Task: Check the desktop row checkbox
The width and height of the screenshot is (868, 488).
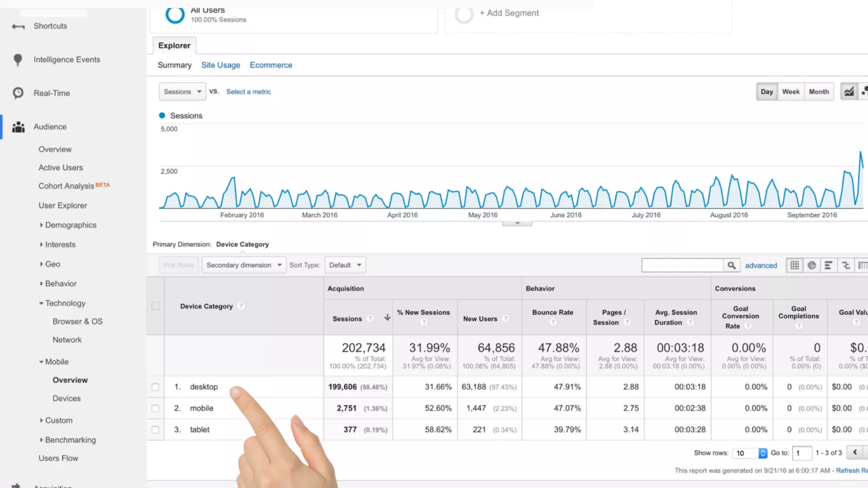Action: tap(156, 387)
